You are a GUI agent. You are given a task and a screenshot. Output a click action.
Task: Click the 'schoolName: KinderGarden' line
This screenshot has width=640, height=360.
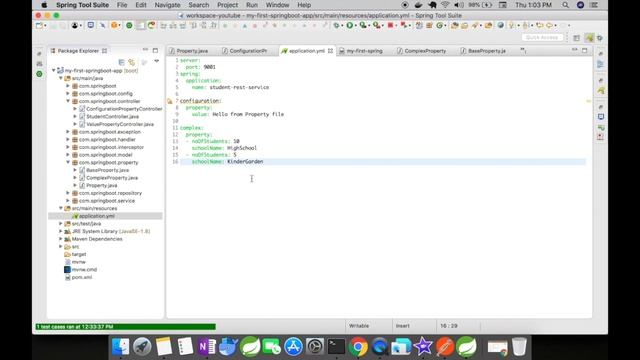coord(227,162)
